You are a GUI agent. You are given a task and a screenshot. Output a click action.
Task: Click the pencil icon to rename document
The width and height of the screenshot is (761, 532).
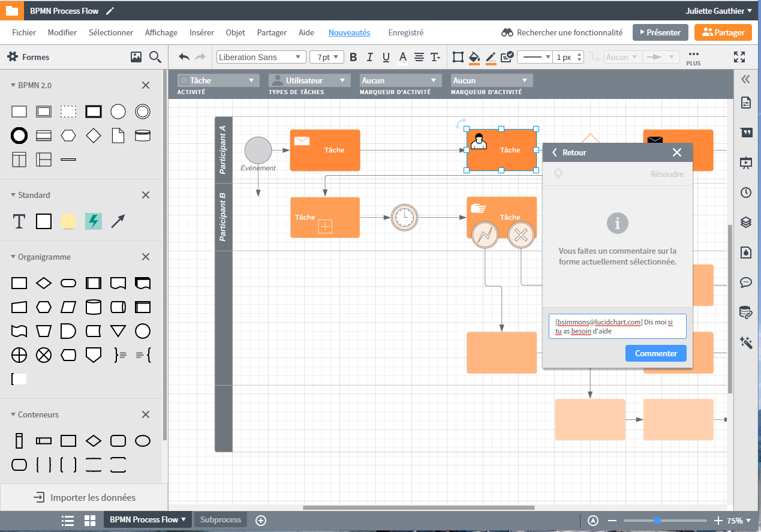point(110,11)
